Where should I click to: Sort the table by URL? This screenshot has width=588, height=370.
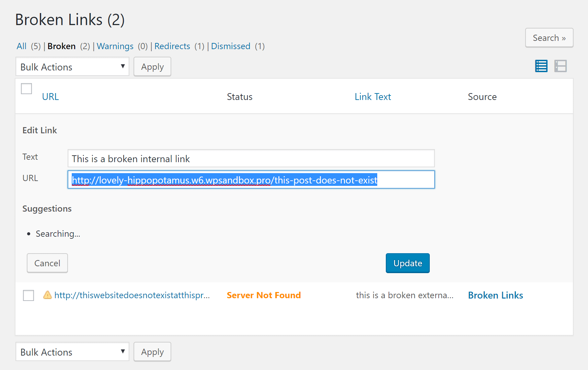[x=50, y=97]
